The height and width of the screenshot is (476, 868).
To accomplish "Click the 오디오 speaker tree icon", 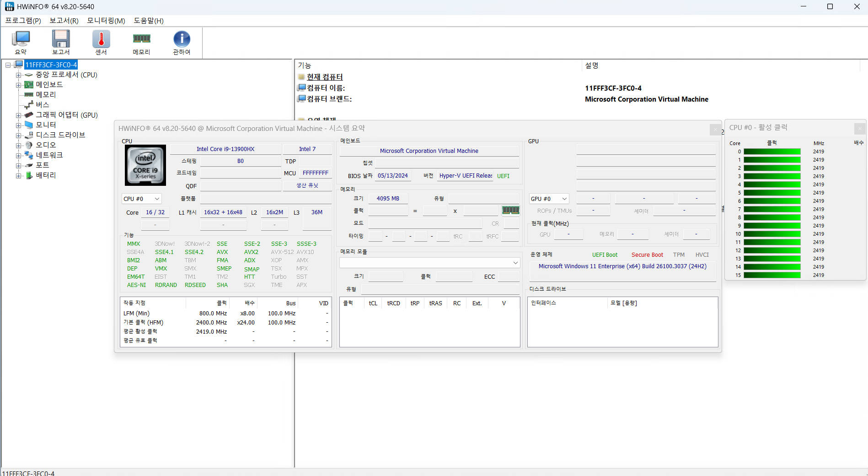I will click(29, 145).
